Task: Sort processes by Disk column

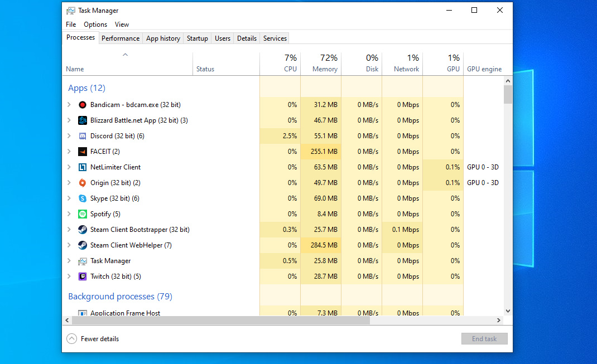Action: [362, 64]
